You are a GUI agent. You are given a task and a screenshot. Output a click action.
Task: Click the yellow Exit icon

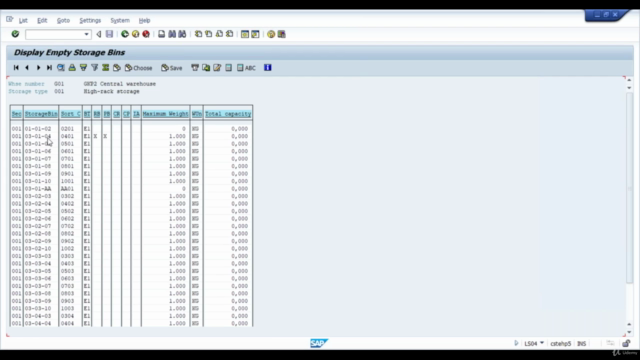(x=136, y=34)
